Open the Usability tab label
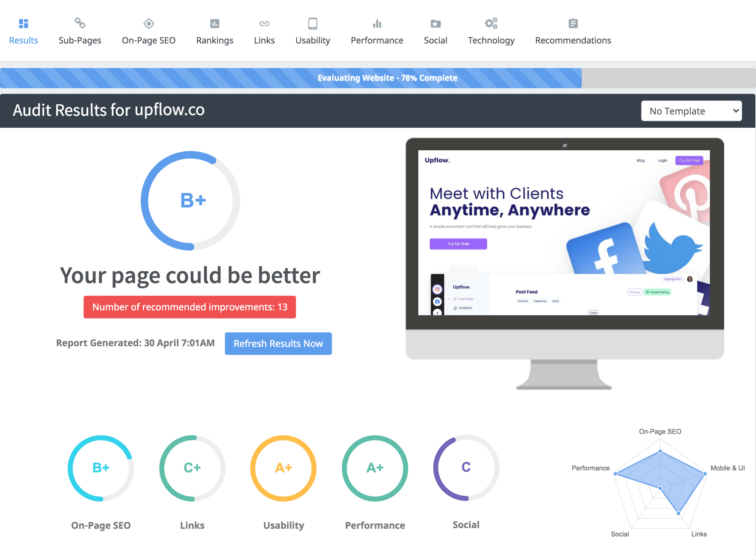Viewport: 756px width, 556px height. tap(312, 40)
